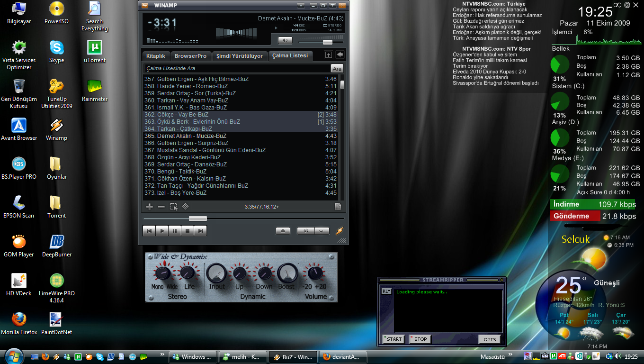
Task: Select the HD VDeck desktop icon
Action: [x=19, y=285]
